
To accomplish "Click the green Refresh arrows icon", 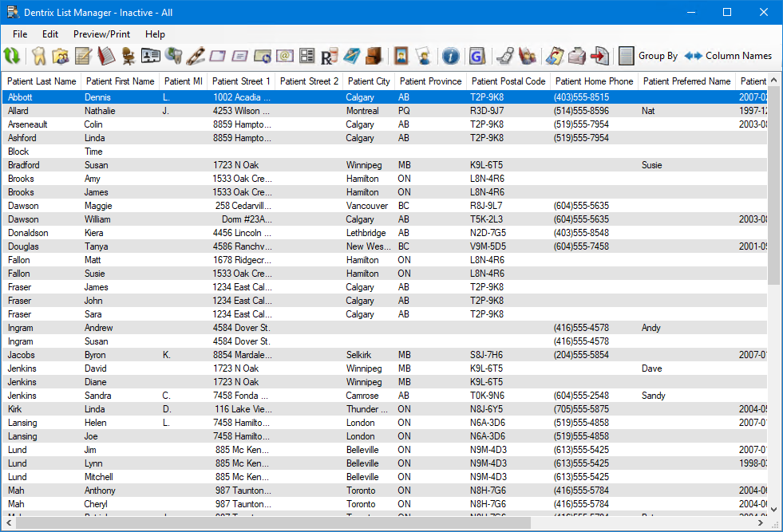I will pyautogui.click(x=12, y=56).
